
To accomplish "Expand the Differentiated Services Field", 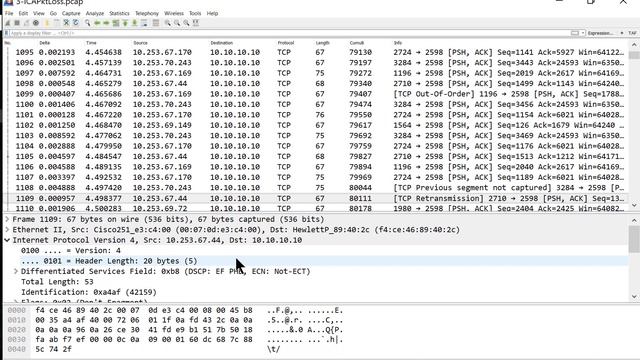I will [16, 271].
